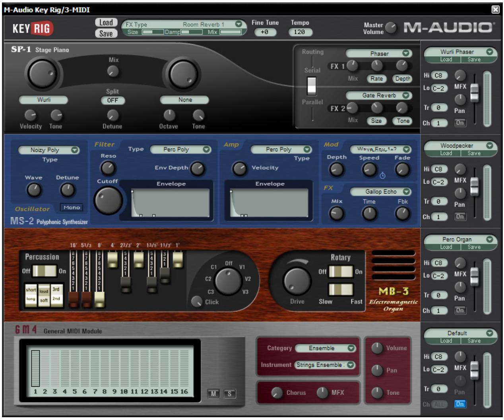Image resolution: width=504 pixels, height=420 pixels.
Task: Toggle the Serial/Parallel routing switch
Action: coord(312,86)
